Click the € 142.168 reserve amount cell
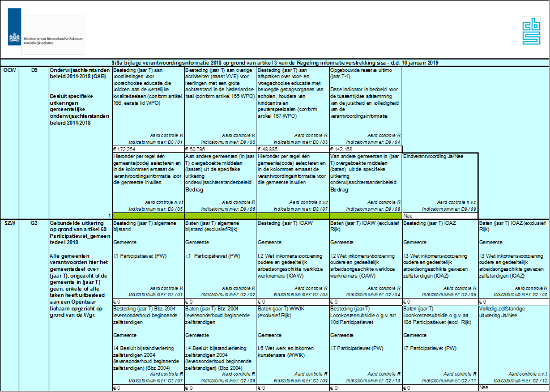550x392 pixels. coord(365,149)
